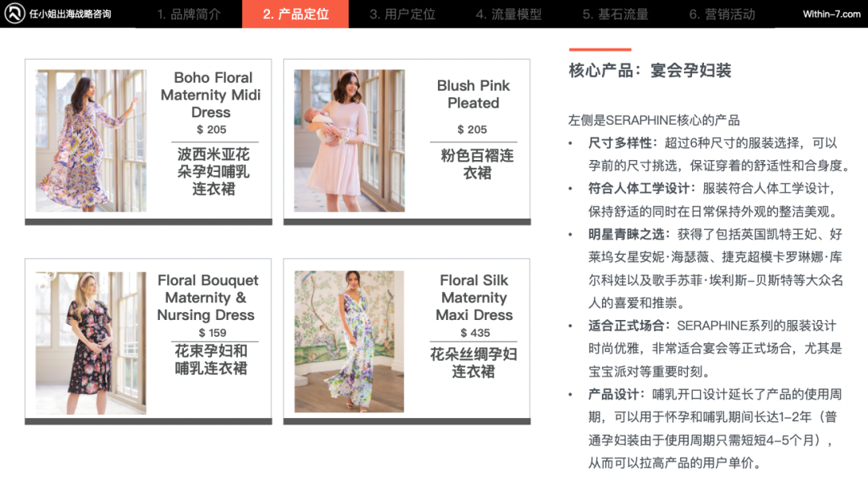Screen dimensions: 868x488
Task: Open the 5. 基石流量 tab
Action: tap(615, 14)
